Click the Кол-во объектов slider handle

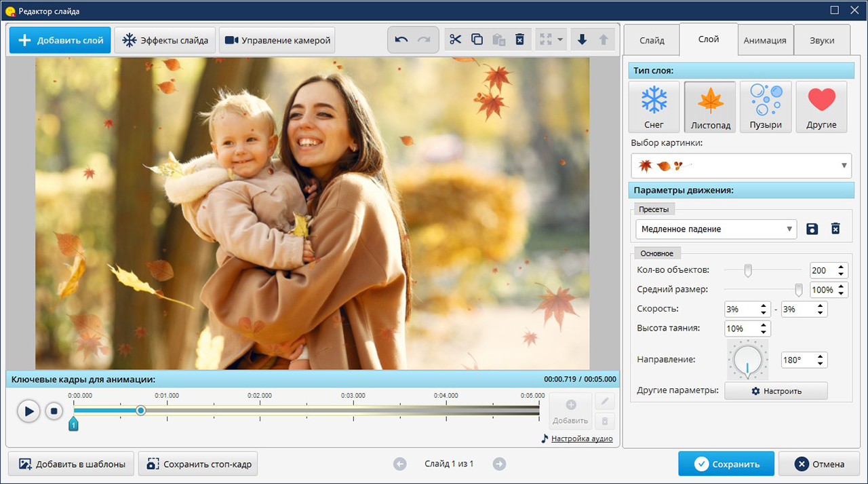pyautogui.click(x=748, y=271)
